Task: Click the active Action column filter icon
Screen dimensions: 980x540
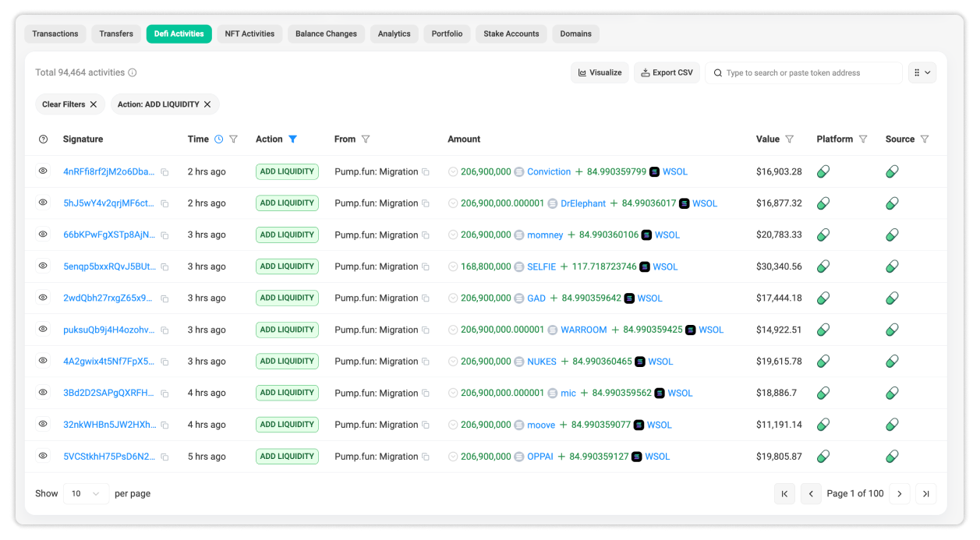Action: pos(293,139)
